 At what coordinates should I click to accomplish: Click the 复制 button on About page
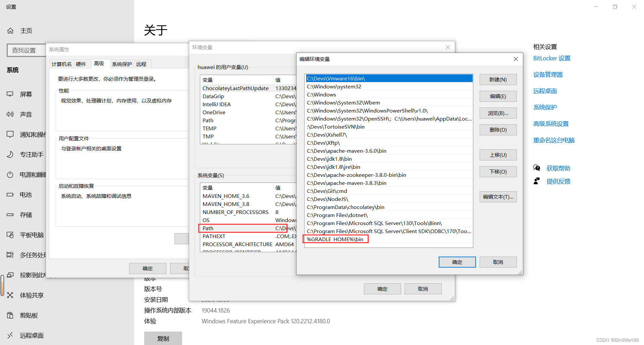point(163,338)
